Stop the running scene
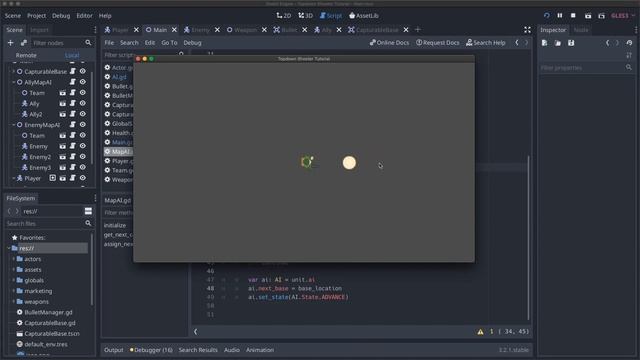 pos(573,16)
